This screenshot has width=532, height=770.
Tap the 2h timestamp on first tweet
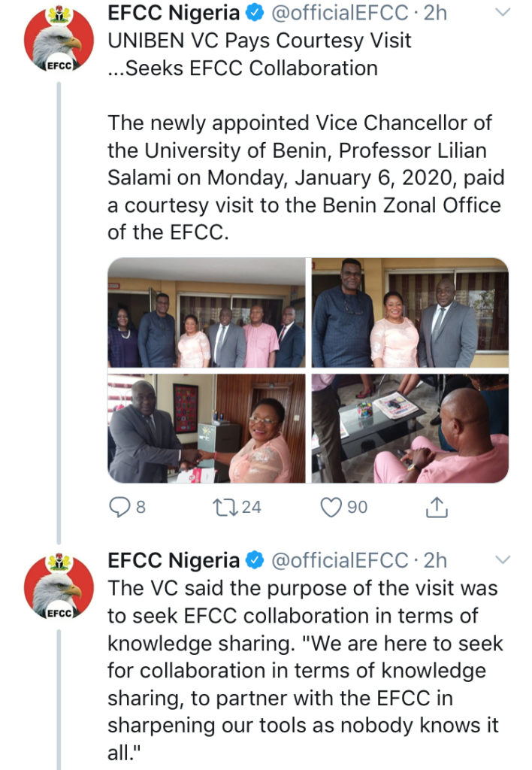[x=436, y=14]
